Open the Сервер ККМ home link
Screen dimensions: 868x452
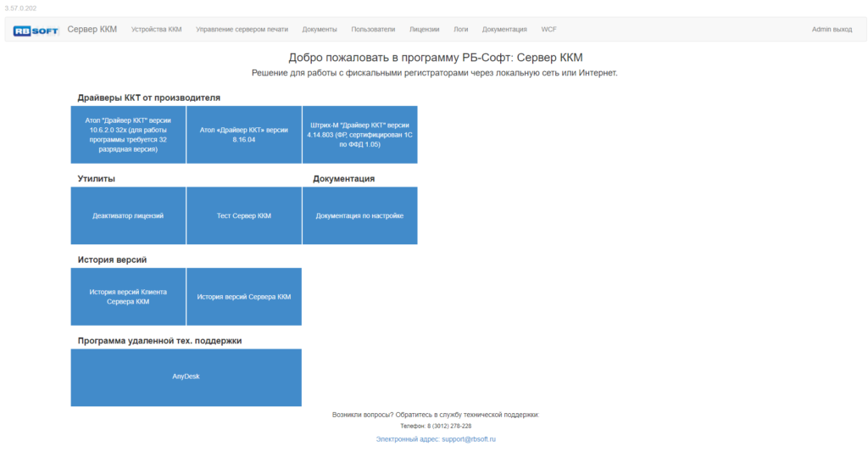(x=92, y=30)
